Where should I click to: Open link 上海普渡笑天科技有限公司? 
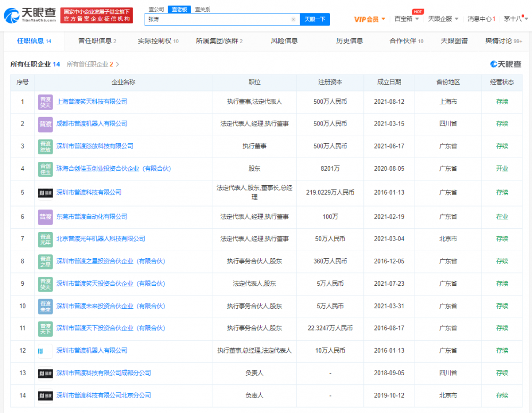92,102
